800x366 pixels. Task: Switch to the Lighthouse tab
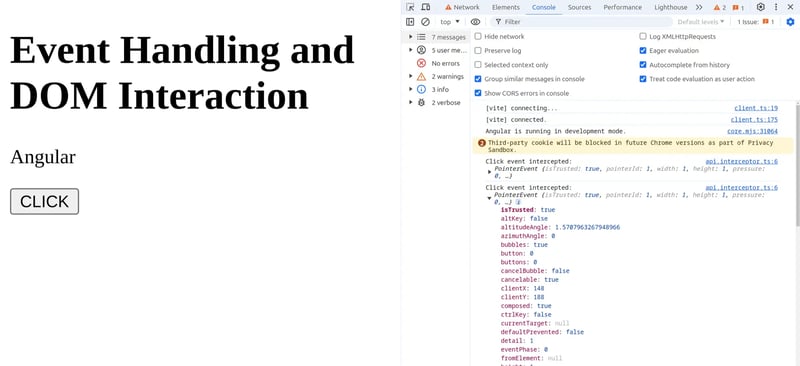pyautogui.click(x=670, y=7)
